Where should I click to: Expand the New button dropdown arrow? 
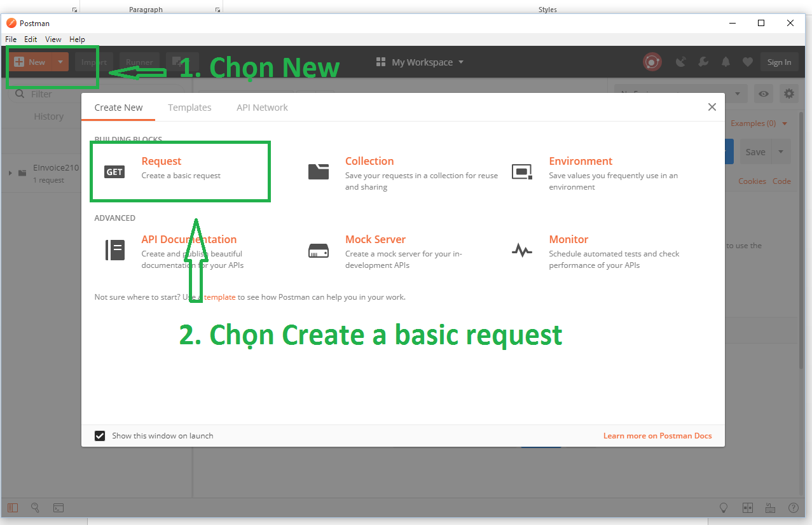(60, 62)
